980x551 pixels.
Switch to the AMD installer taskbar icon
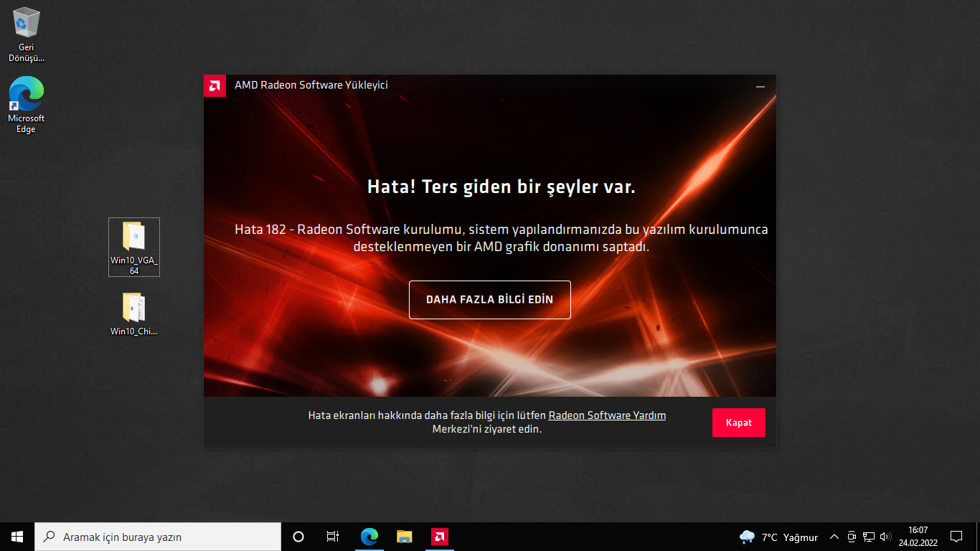coord(440,537)
